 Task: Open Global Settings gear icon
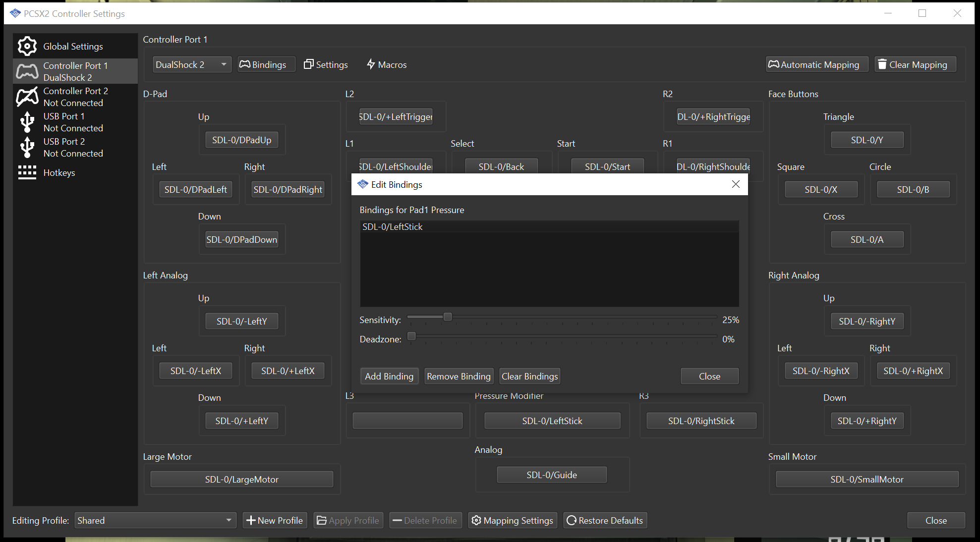point(27,46)
